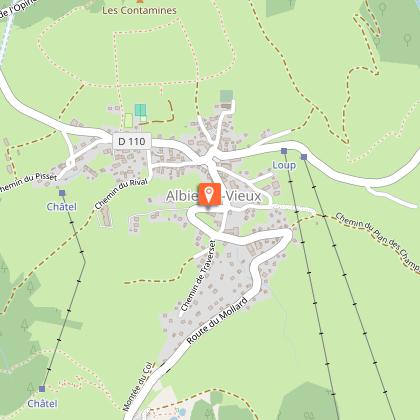Click the lower Châtel lift station marker
The height and width of the screenshot is (420, 420).
tap(42, 389)
